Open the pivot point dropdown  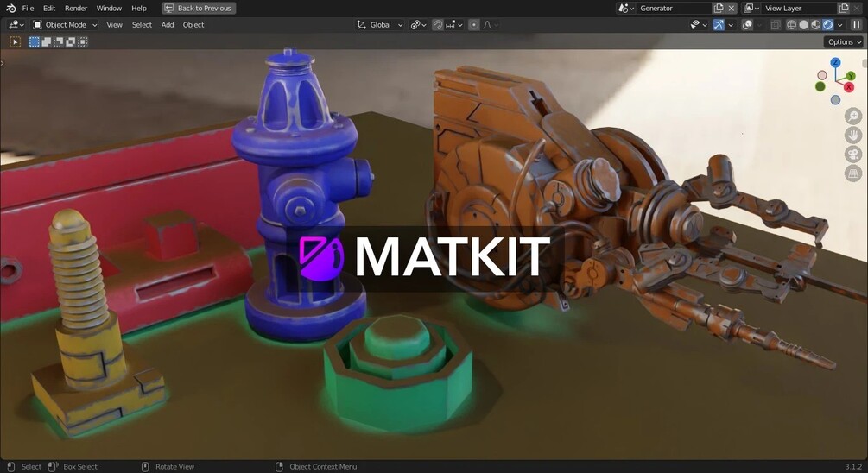(x=418, y=25)
